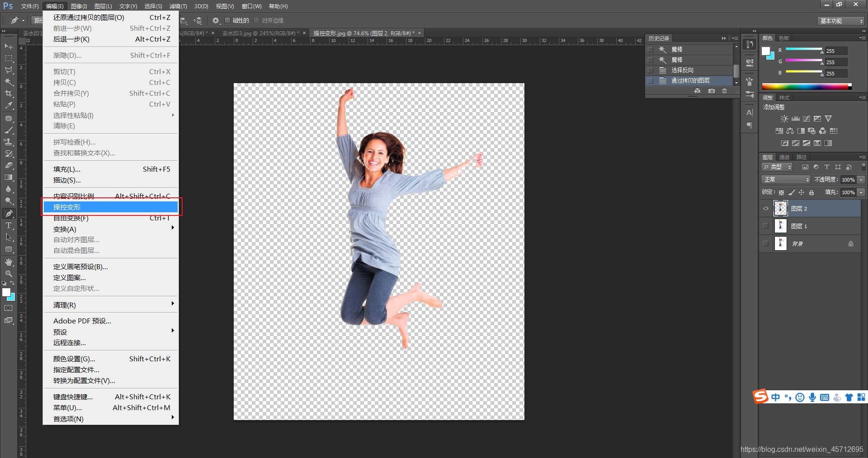868x458 pixels.
Task: Click the Brightness/Contrast sun adjustment icon
Action: (784, 119)
